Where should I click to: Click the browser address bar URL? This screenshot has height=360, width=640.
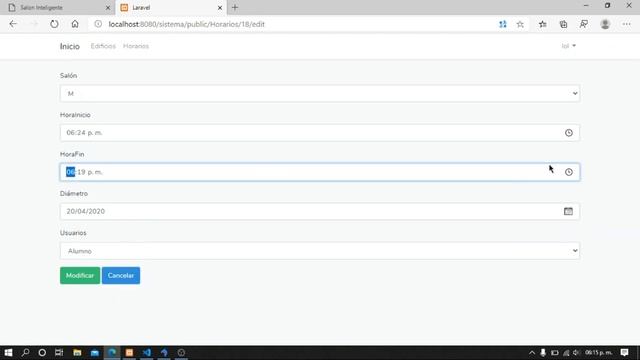tap(187, 24)
